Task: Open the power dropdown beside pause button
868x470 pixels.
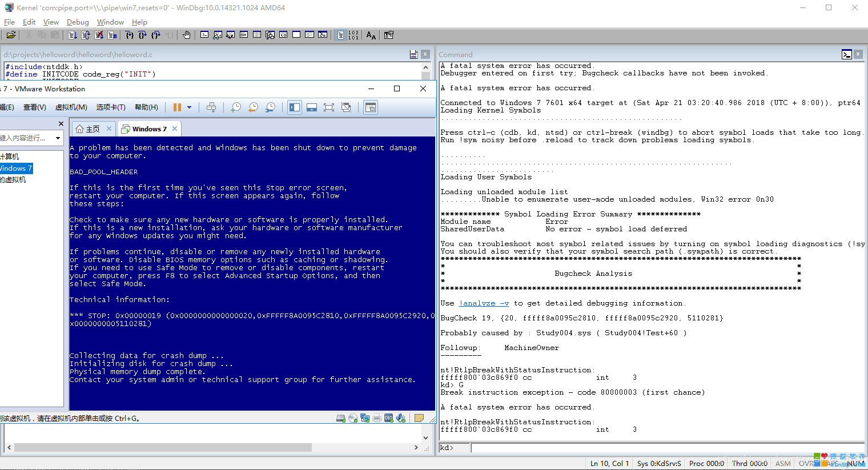Action: point(189,107)
